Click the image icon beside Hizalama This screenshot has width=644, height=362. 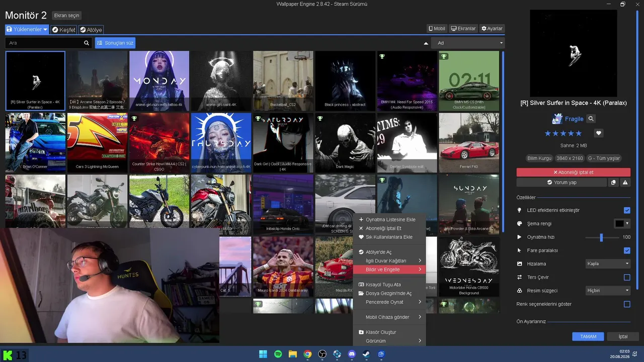coord(520,263)
